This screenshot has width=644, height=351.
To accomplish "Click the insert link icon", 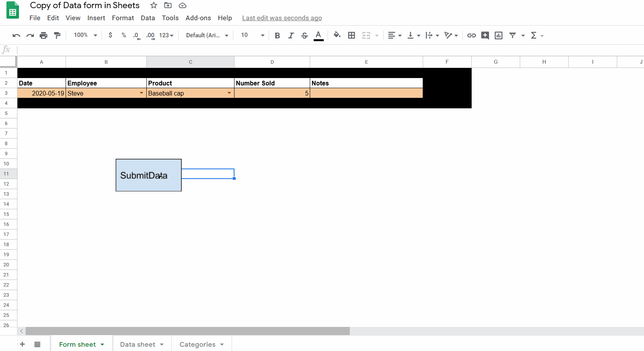I will coord(471,35).
